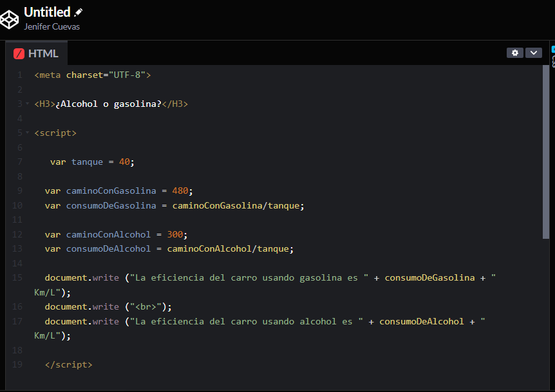
Task: Open Jenifer Cuevas profile link
Action: [x=52, y=26]
